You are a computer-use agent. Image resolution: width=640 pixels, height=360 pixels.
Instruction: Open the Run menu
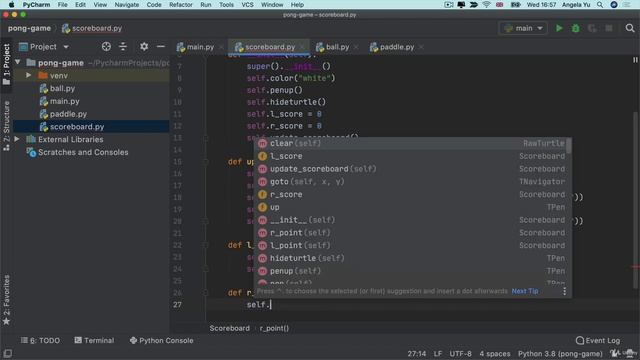(206, 5)
